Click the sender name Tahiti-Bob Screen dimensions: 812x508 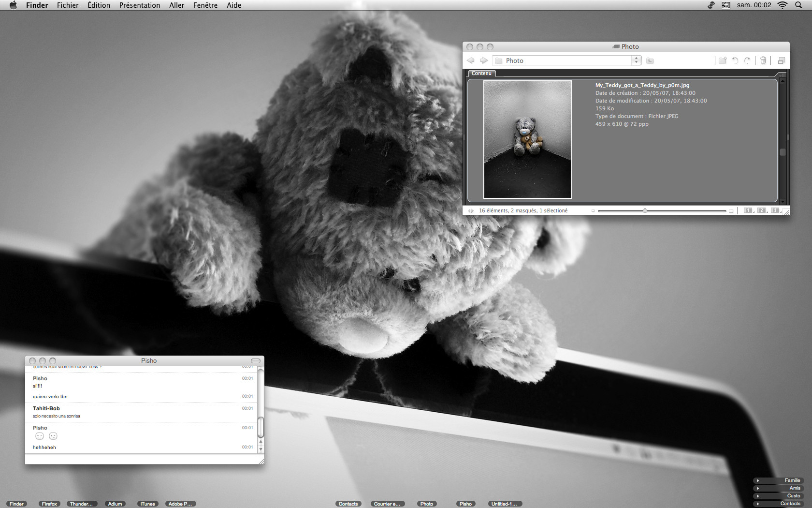(46, 408)
